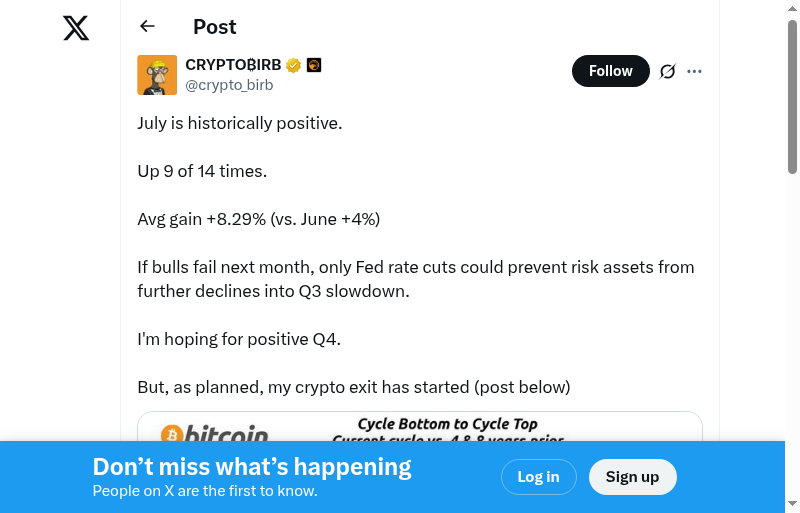Open the @crypto_birb handle link
Screen dimensions: 800x513
pos(229,85)
